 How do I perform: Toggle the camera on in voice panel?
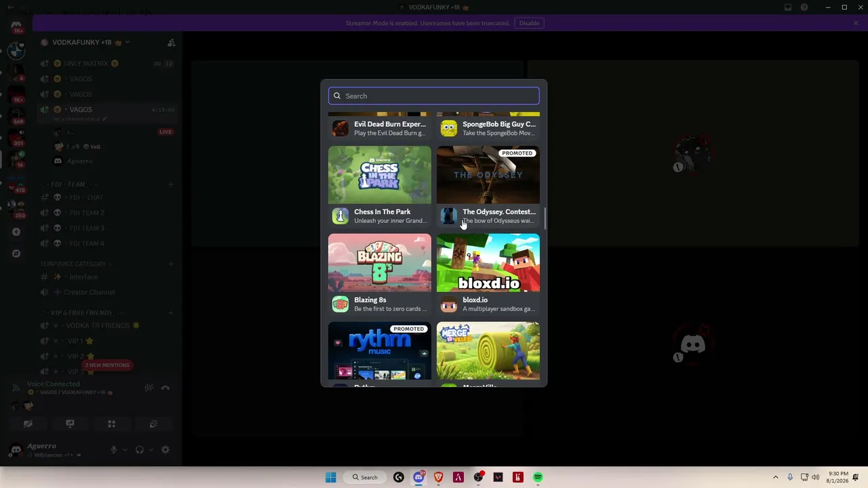point(28,424)
